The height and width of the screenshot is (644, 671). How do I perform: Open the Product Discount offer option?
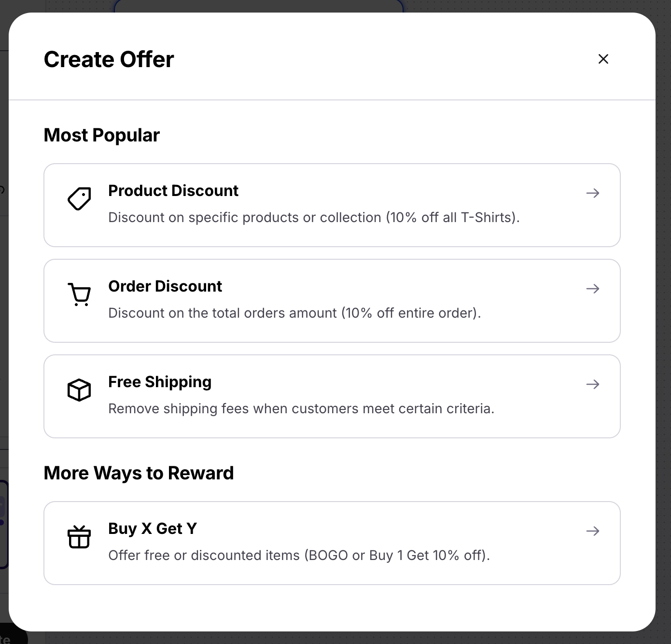click(x=332, y=205)
